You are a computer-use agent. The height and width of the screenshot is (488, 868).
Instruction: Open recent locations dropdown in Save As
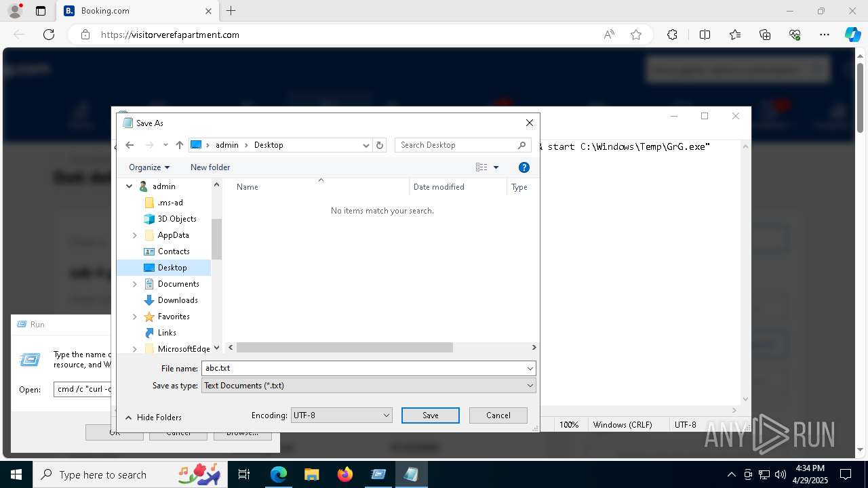coord(165,145)
